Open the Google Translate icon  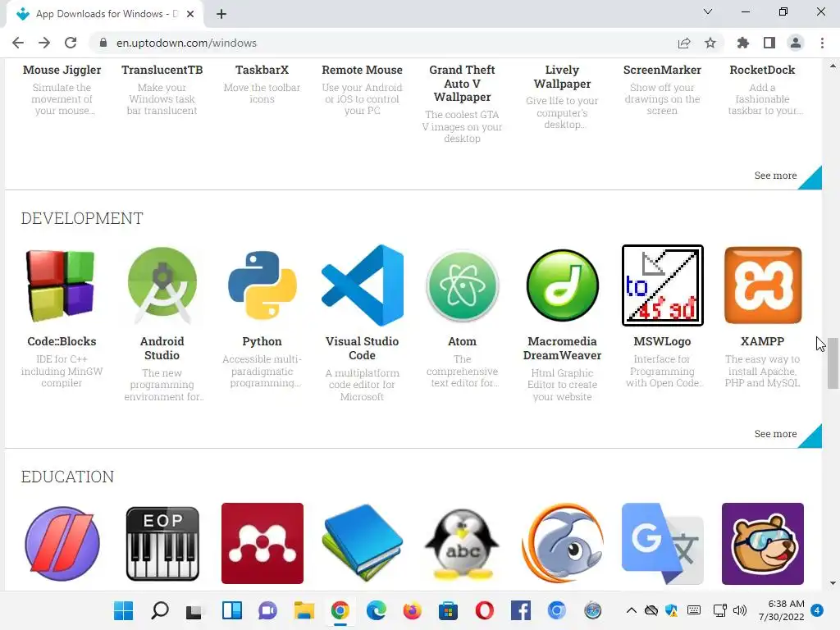tap(663, 543)
